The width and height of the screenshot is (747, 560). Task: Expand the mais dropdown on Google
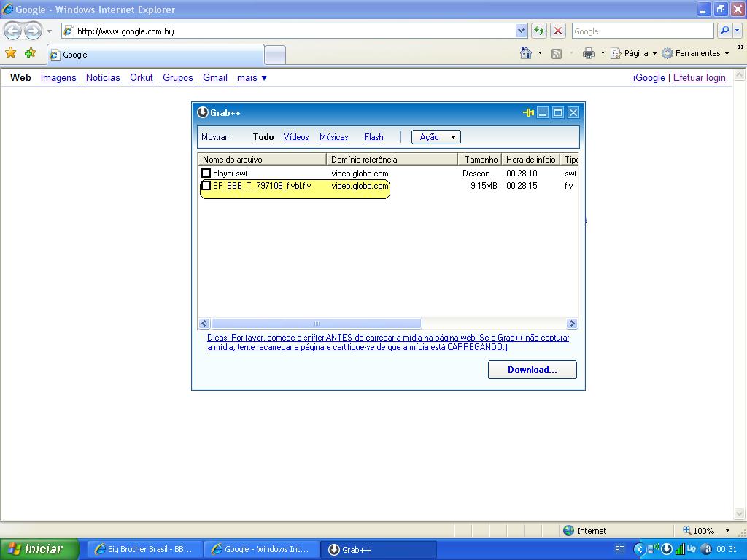tap(252, 77)
